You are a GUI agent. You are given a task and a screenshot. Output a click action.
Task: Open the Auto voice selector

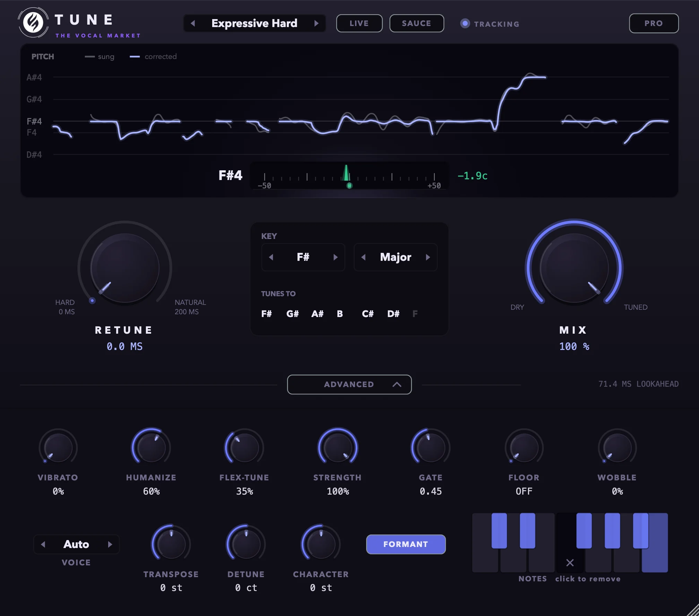point(76,544)
